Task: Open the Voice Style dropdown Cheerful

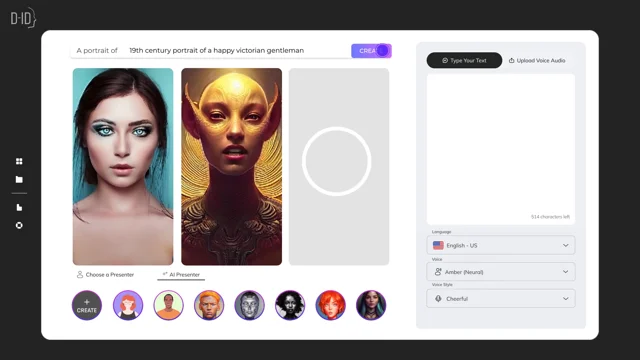Action: (501, 299)
